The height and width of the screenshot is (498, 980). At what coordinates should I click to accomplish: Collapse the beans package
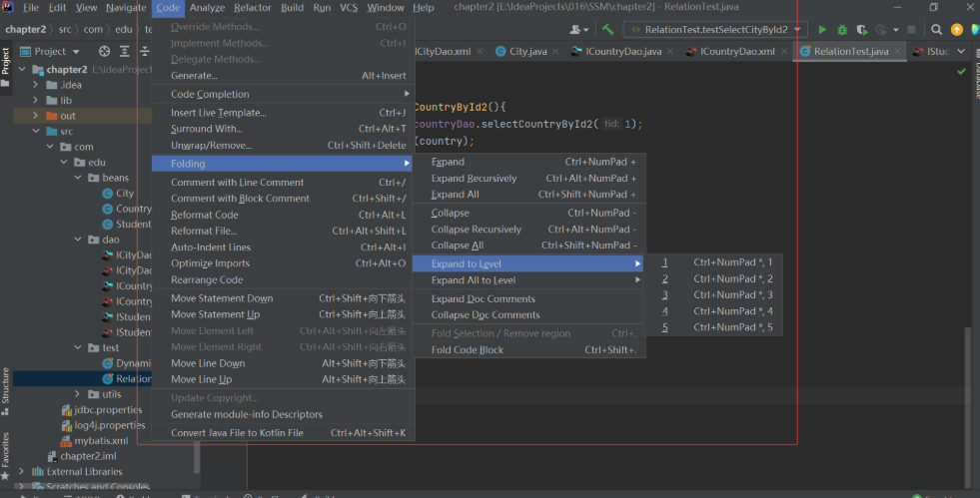(x=78, y=178)
